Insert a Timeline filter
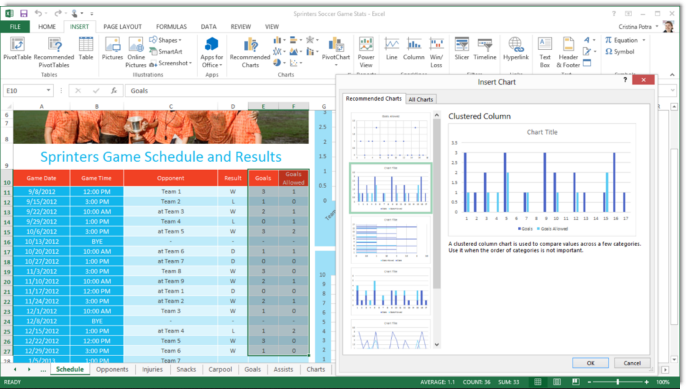Image resolution: width=686 pixels, height=389 pixels. click(x=485, y=49)
